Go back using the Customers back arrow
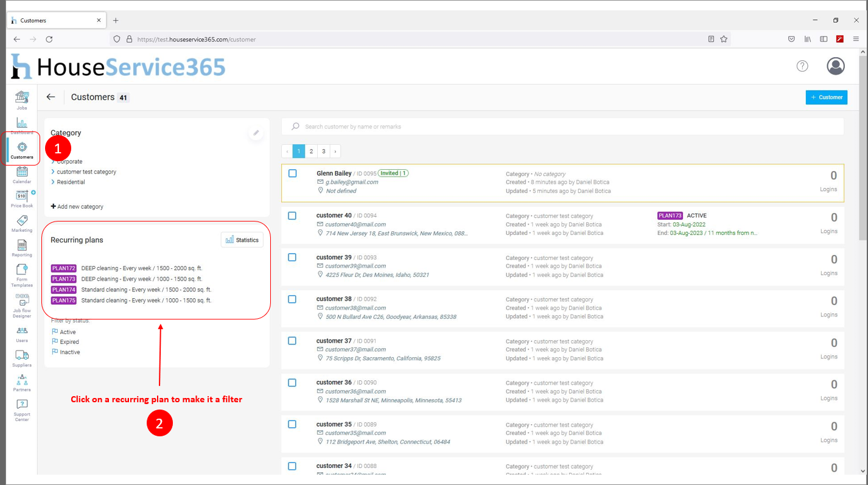The height and width of the screenshot is (485, 868). point(51,97)
